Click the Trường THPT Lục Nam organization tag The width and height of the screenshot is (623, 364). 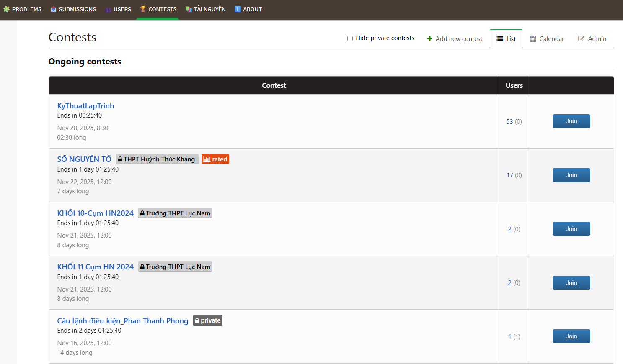tap(175, 213)
